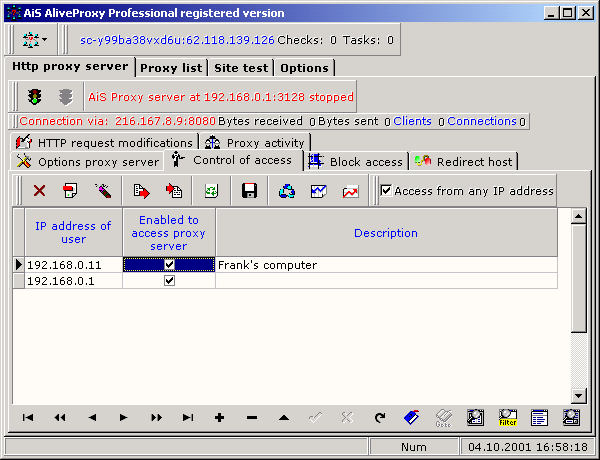This screenshot has width=600, height=460.
Task: Click the Clients link
Action: 412,121
